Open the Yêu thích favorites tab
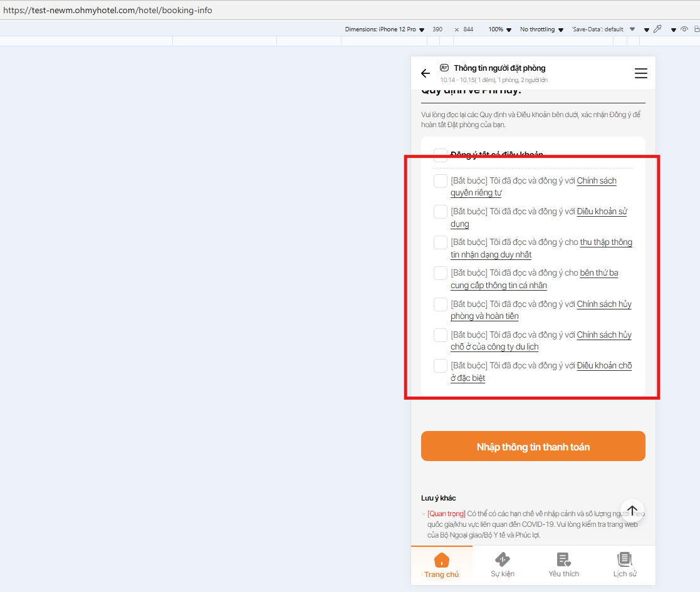The image size is (700, 592). [563, 566]
